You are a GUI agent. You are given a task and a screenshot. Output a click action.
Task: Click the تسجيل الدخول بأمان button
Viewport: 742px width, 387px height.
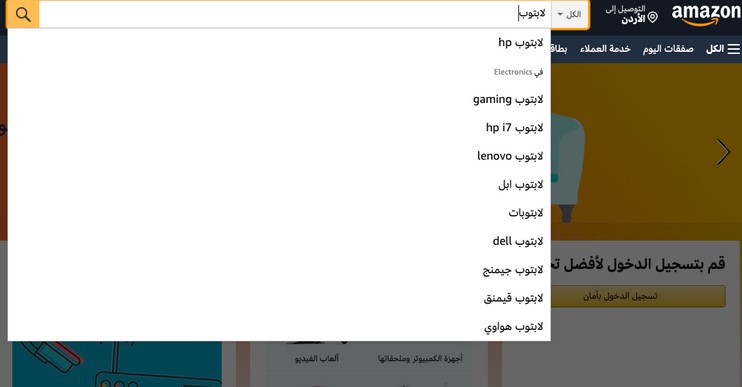pyautogui.click(x=638, y=296)
